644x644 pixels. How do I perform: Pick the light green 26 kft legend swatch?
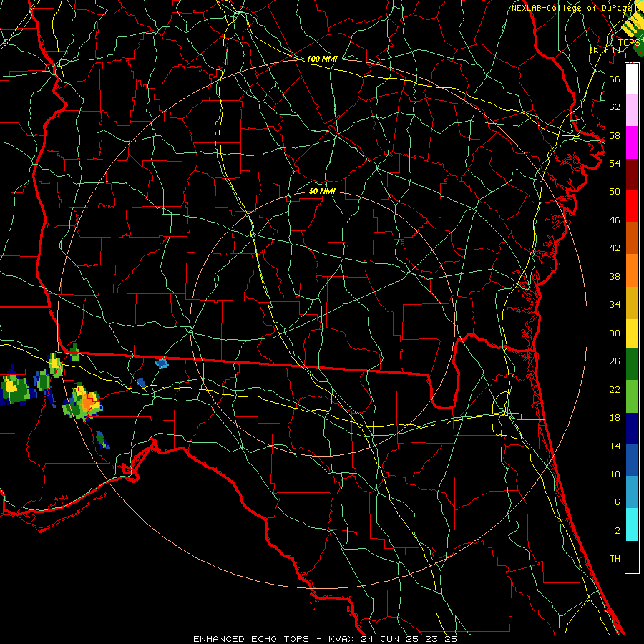tap(632, 396)
